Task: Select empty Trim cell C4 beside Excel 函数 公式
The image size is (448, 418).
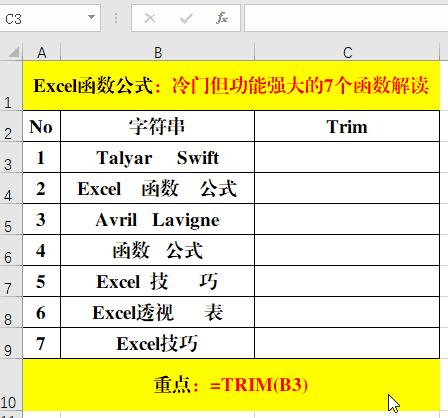Action: point(347,188)
